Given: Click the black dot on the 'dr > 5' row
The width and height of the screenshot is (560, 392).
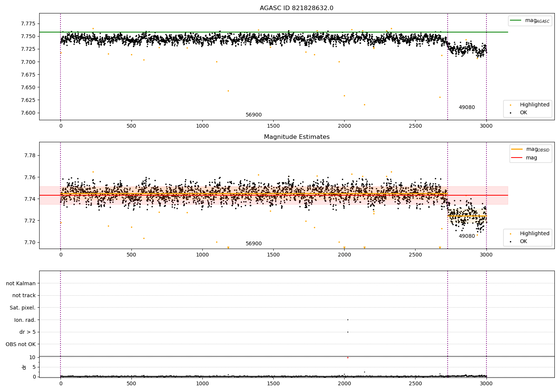Looking at the screenshot, I should click(348, 332).
